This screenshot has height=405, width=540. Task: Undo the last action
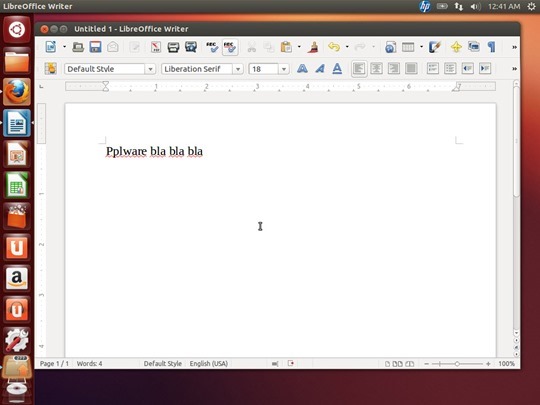(334, 47)
